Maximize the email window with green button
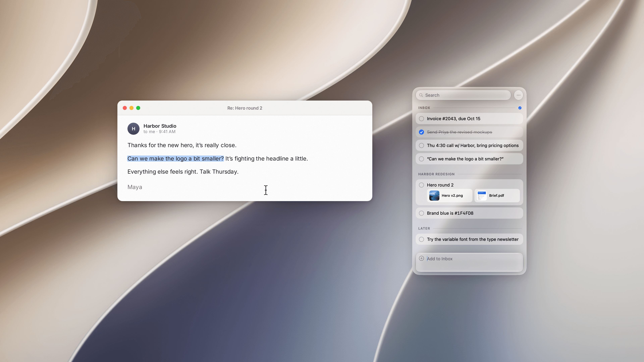644x362 pixels. 138,108
